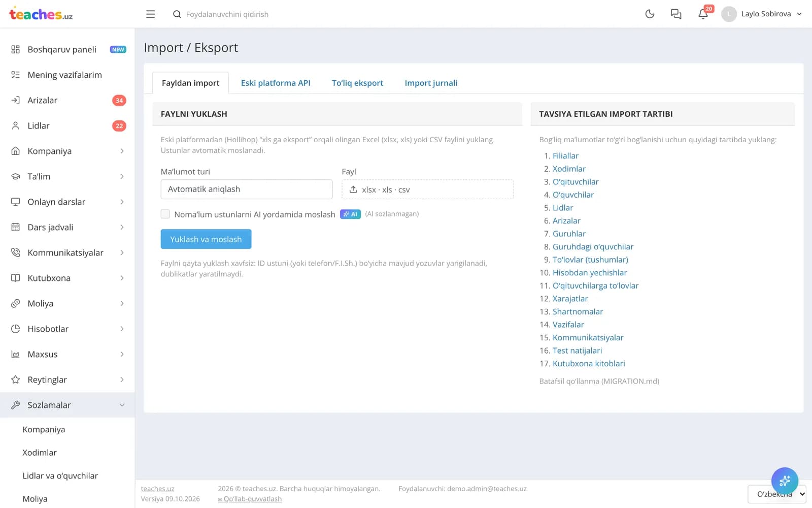Screen dimensions: 812x508
Task: Collapse the Sozlamalar section
Action: [x=67, y=405]
